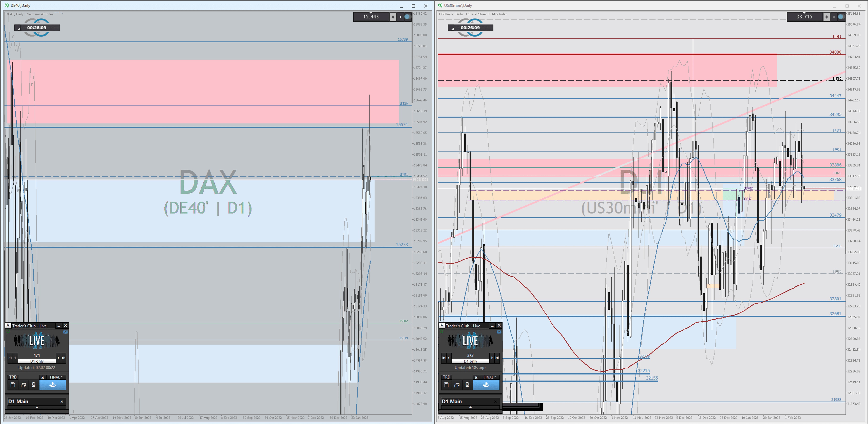Click the 32155 level label on US30mini chart
The width and height of the screenshot is (868, 424).
click(x=652, y=378)
